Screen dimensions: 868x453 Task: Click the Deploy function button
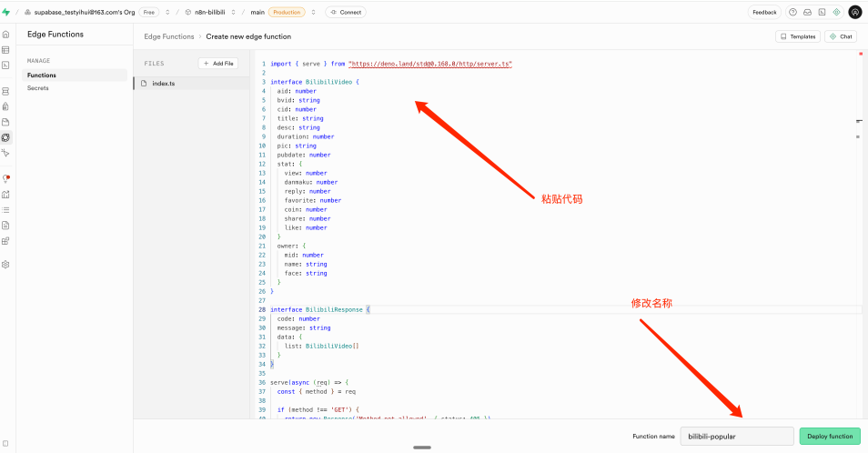[829, 437]
